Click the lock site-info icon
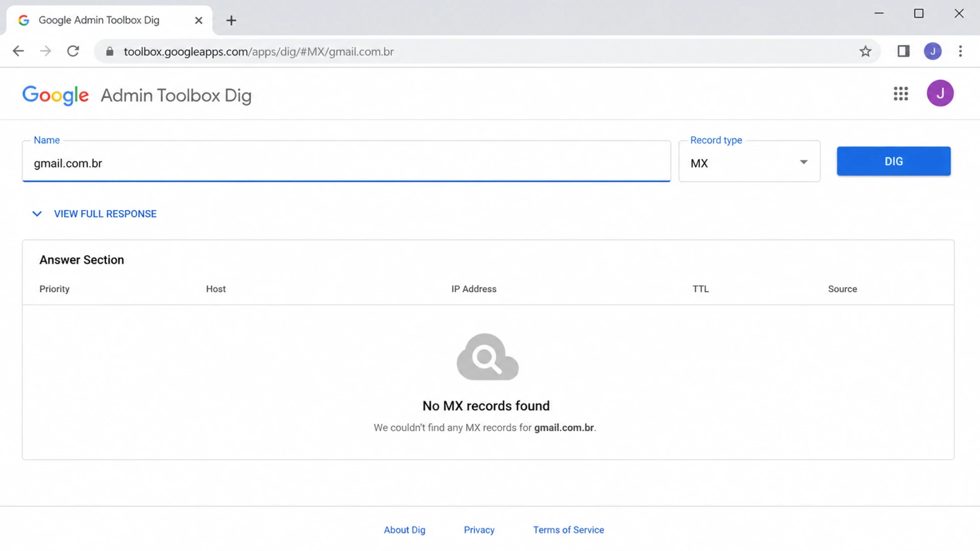Viewport: 980px width, 551px height. (109, 52)
